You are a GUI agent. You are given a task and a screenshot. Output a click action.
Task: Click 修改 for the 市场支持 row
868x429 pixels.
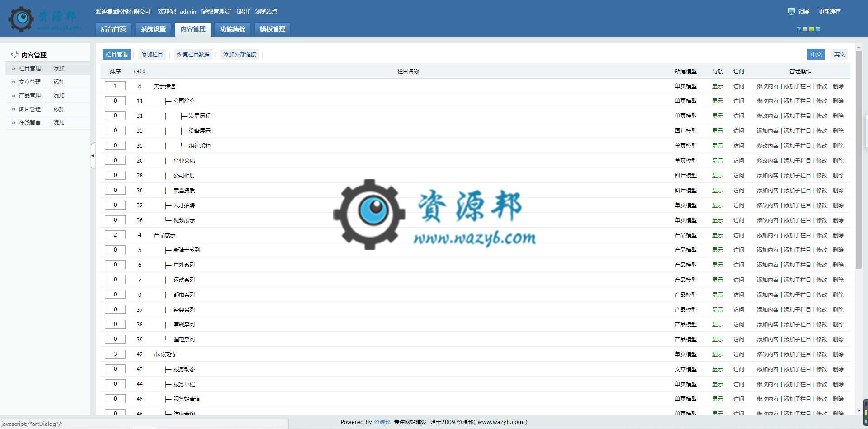tap(822, 354)
